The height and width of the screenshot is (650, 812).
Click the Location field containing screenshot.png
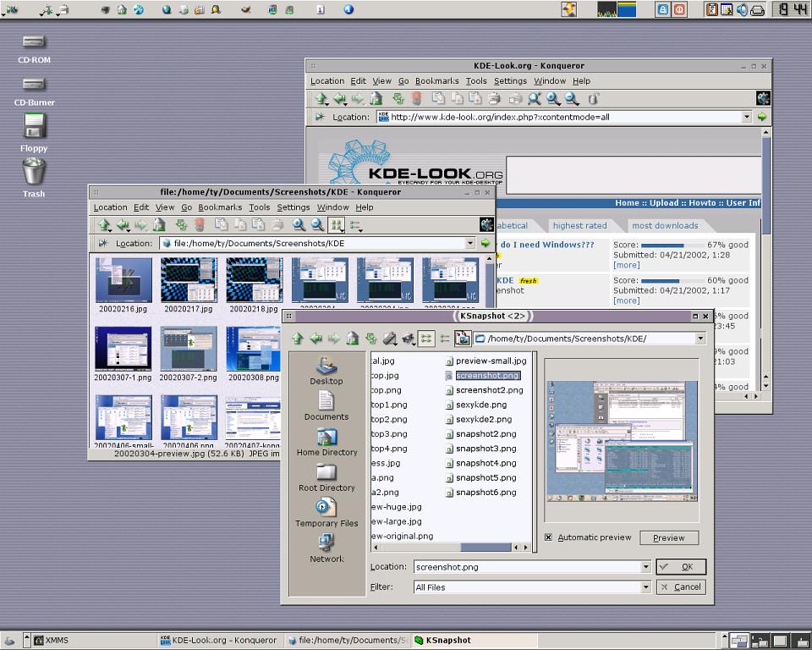pos(527,567)
